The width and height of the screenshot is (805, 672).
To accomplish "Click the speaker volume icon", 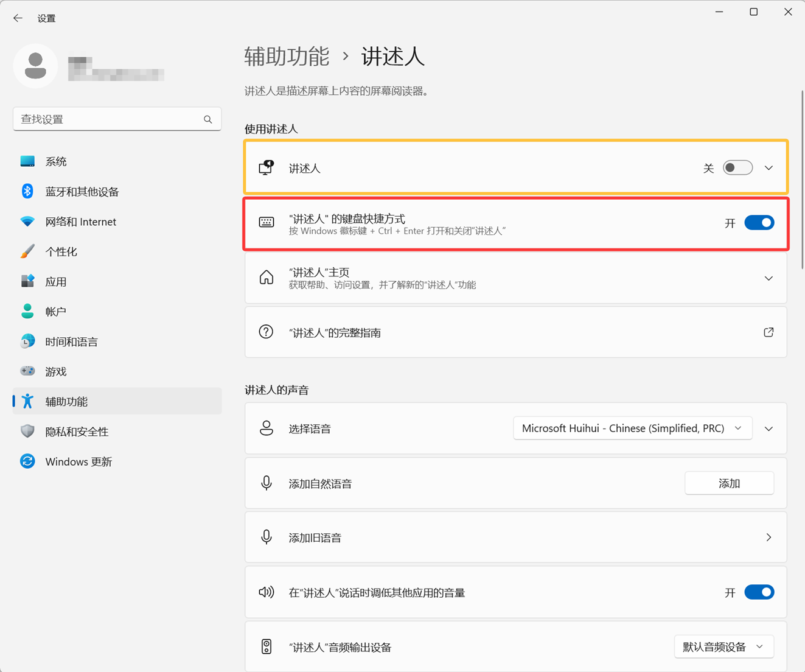I will (267, 592).
